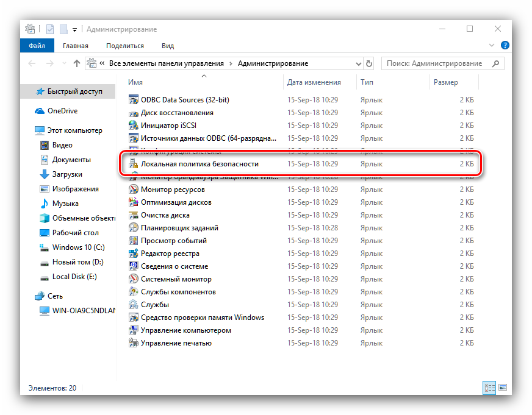Viewport: 532px width, 415px height.
Task: Open the address bar history dropdown
Action: [x=358, y=63]
